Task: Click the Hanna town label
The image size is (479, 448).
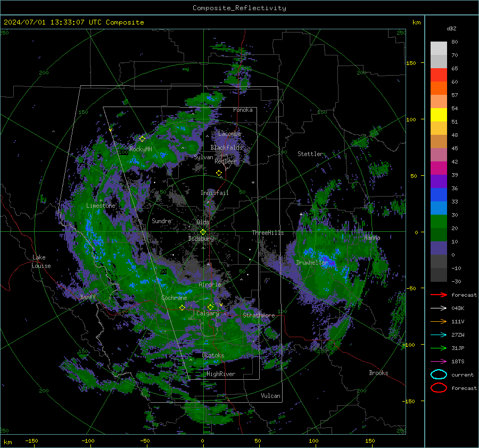Action: pyautogui.click(x=372, y=238)
